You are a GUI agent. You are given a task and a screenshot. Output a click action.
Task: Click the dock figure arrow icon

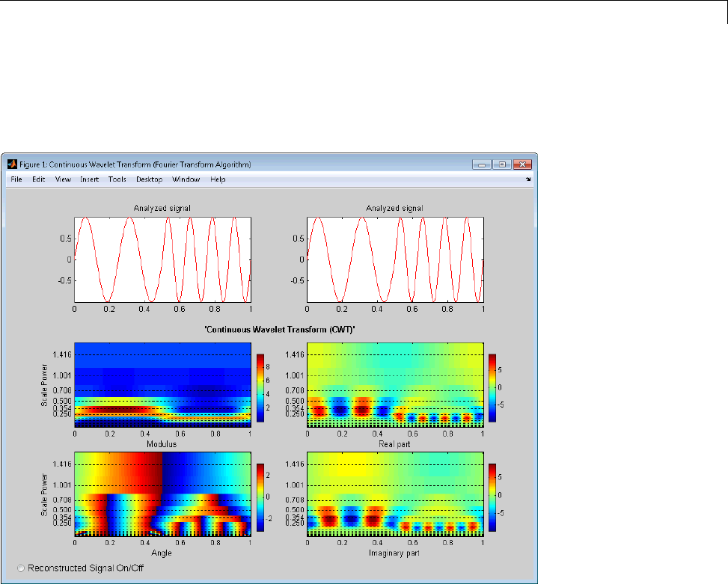pyautogui.click(x=528, y=179)
